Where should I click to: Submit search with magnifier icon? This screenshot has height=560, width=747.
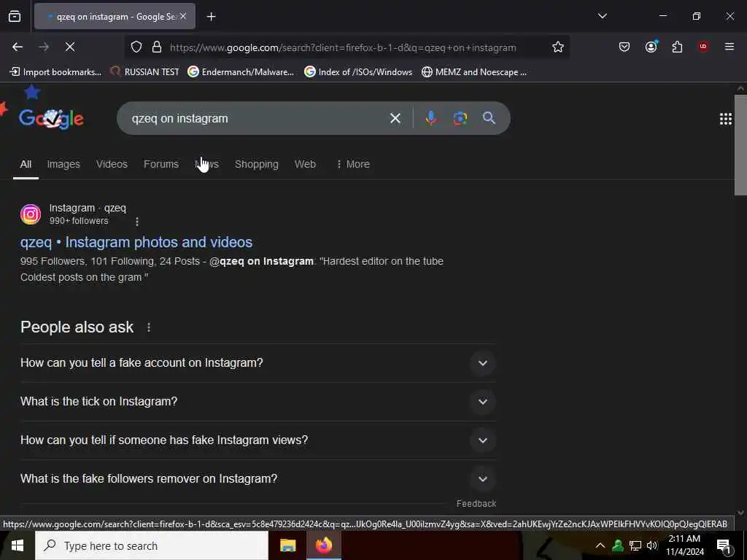pyautogui.click(x=489, y=117)
